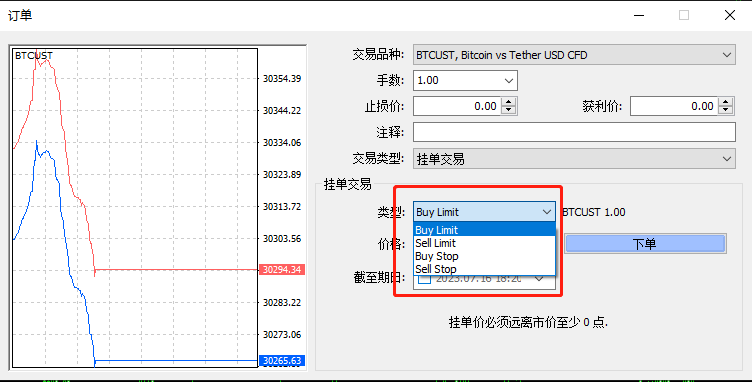Pick Buy Stop order type

click(x=484, y=256)
